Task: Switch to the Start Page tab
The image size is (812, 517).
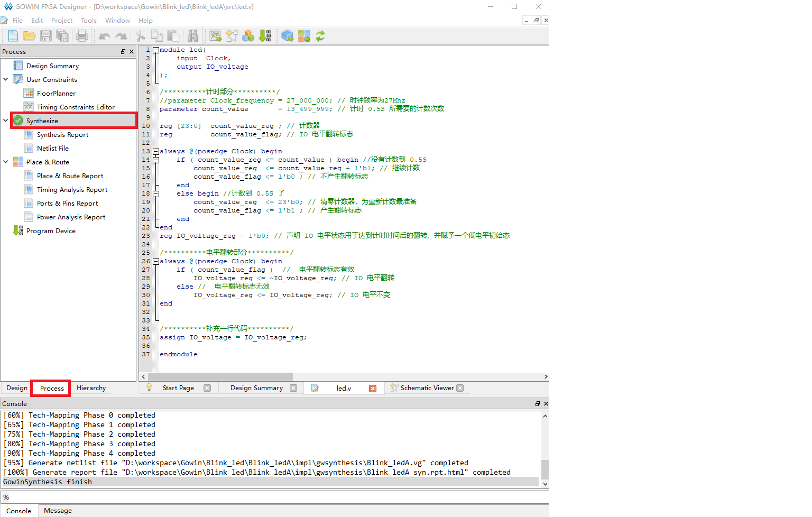Action: pos(178,387)
